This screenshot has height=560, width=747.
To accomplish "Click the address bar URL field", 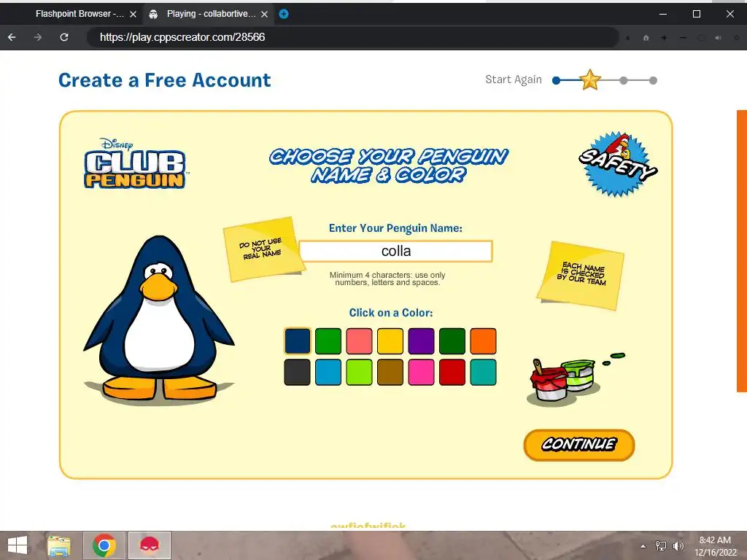I will coord(352,37).
